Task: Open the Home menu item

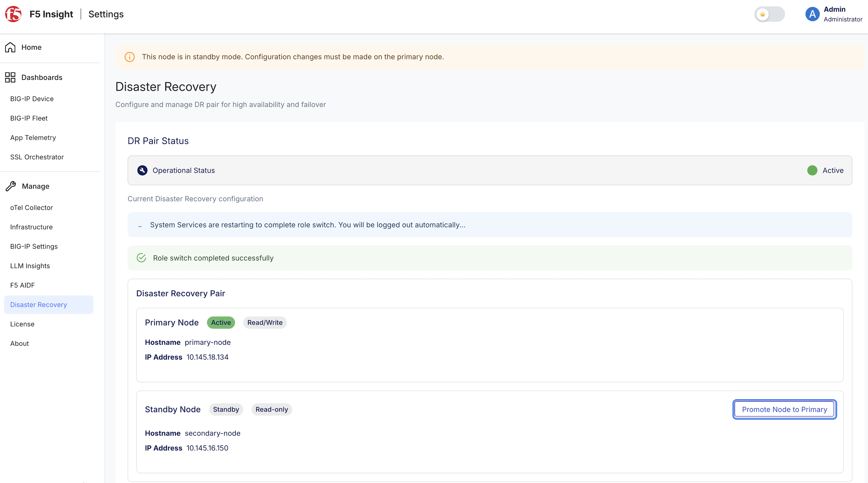Action: click(x=31, y=47)
